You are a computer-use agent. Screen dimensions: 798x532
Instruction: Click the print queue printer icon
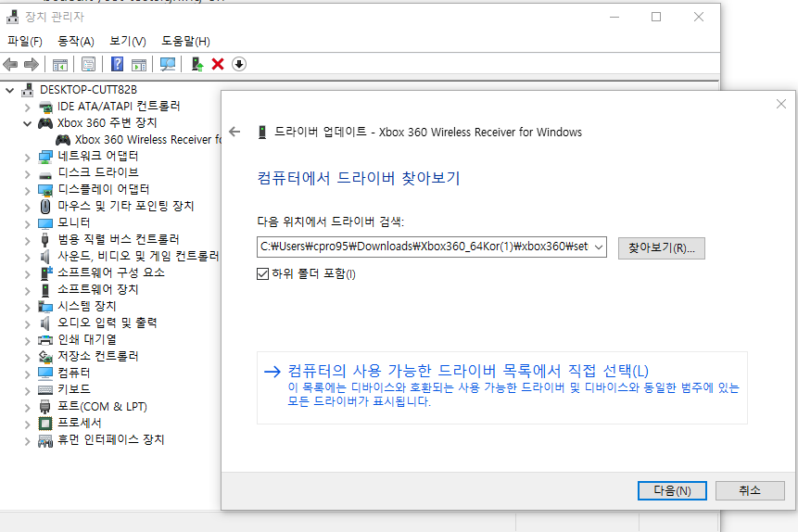pos(45,339)
